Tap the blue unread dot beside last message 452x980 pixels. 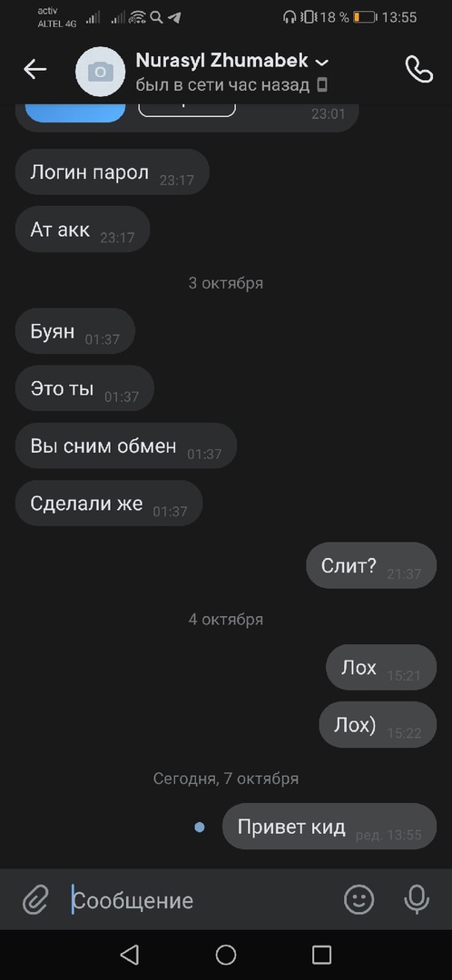coord(200,828)
